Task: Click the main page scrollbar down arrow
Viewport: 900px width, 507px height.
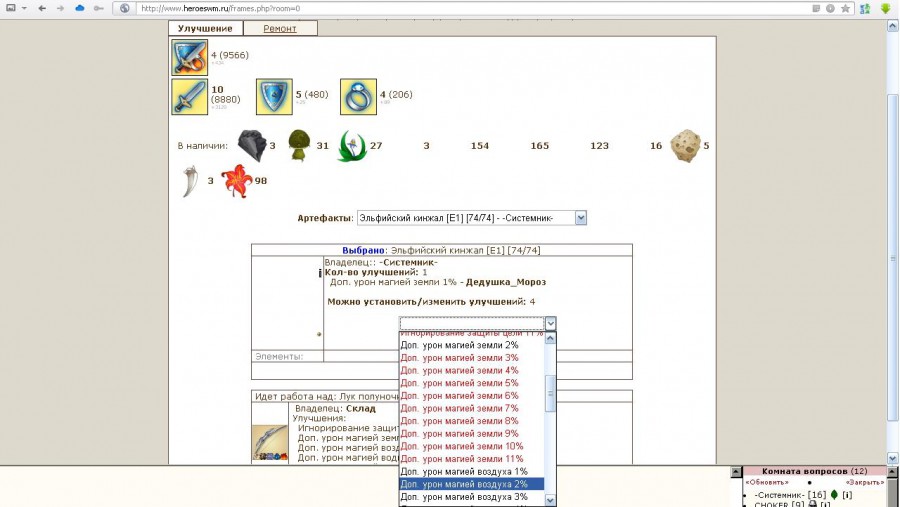Action: (x=893, y=458)
